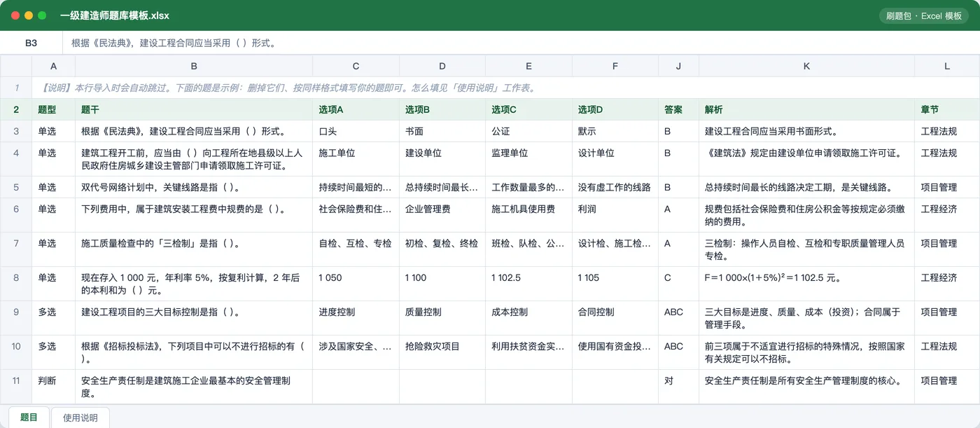
Task: Click the formula bar text field
Action: (521, 43)
